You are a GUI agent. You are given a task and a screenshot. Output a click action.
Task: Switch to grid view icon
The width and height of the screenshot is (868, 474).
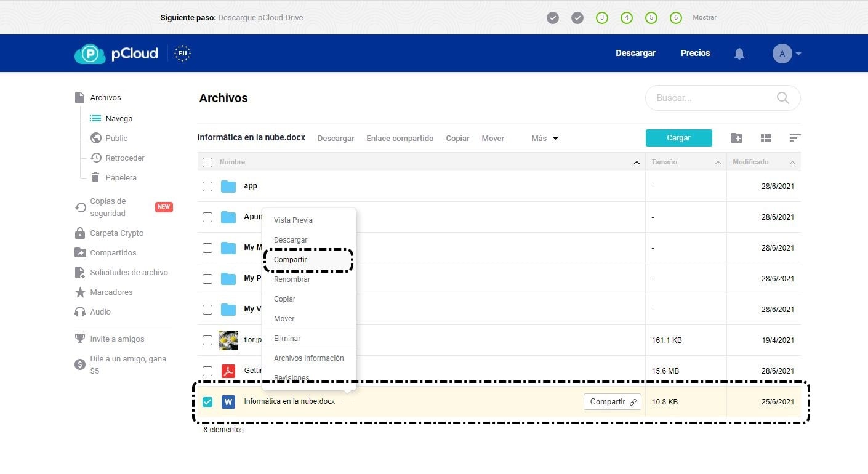click(x=766, y=139)
